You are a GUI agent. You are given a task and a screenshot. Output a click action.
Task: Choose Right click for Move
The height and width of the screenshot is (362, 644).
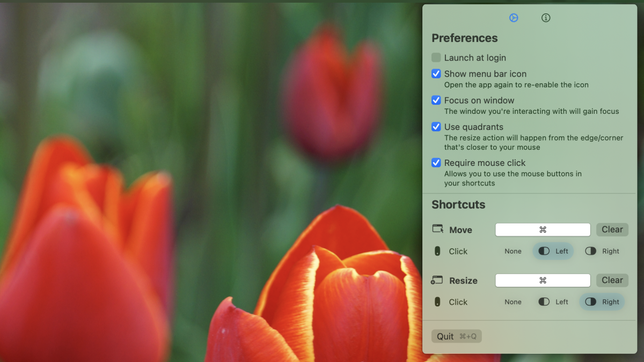[x=602, y=251]
